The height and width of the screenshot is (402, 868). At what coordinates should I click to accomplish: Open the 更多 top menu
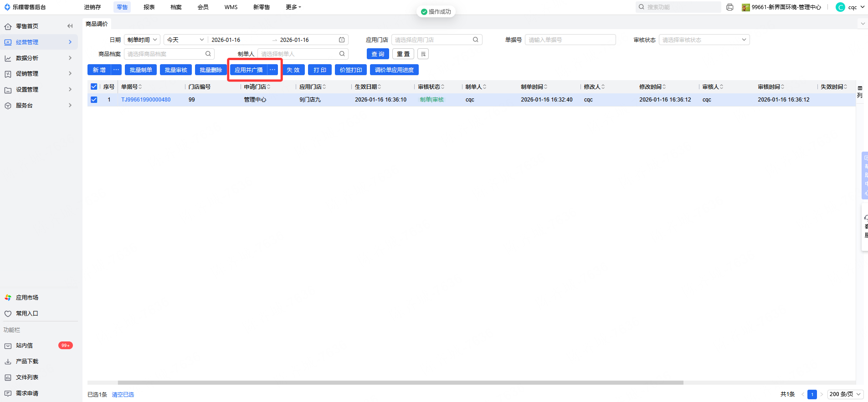click(x=293, y=7)
